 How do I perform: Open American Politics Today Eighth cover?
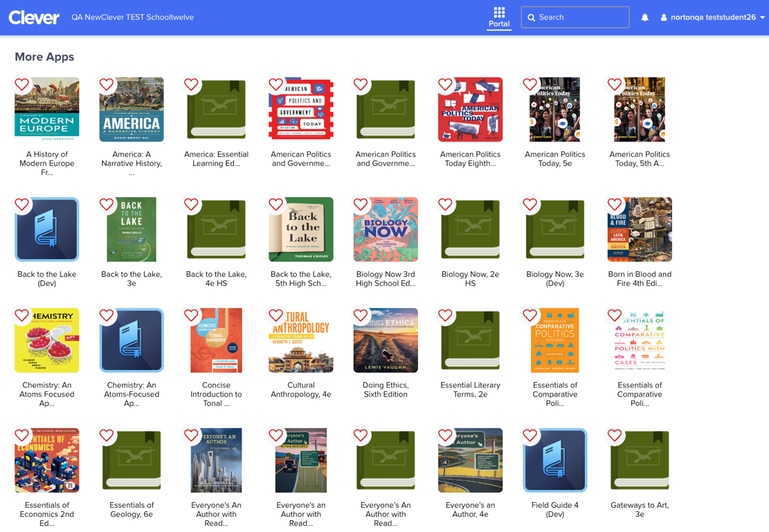click(x=470, y=109)
